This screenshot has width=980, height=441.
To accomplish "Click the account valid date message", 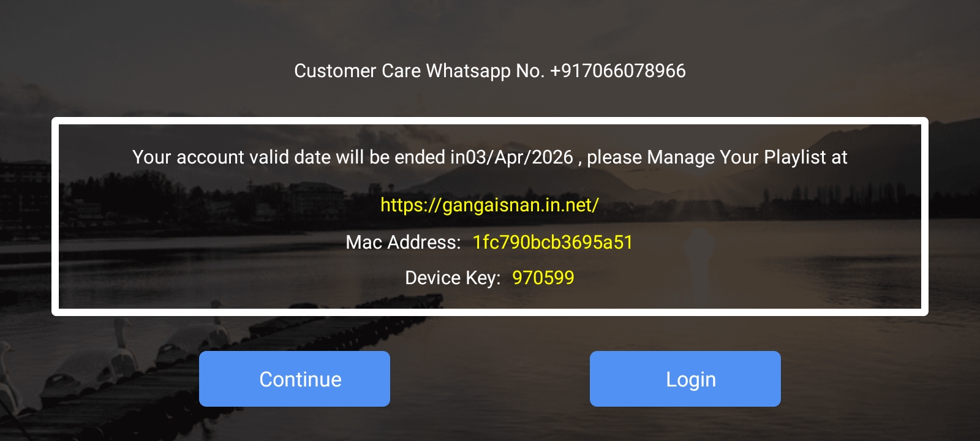I will pyautogui.click(x=490, y=157).
